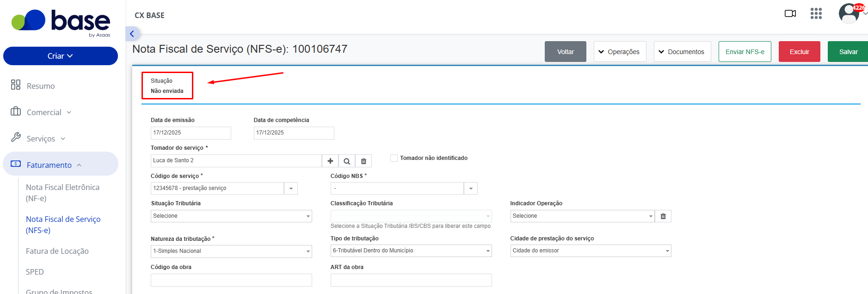Expand the Serviços menu
The width and height of the screenshot is (868, 294).
pos(46,139)
